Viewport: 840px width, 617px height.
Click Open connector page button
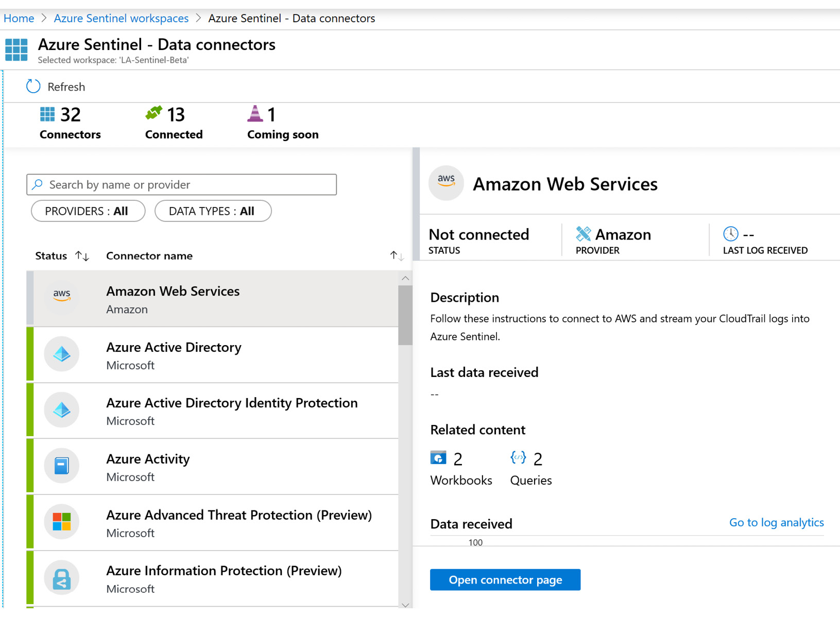(x=505, y=579)
